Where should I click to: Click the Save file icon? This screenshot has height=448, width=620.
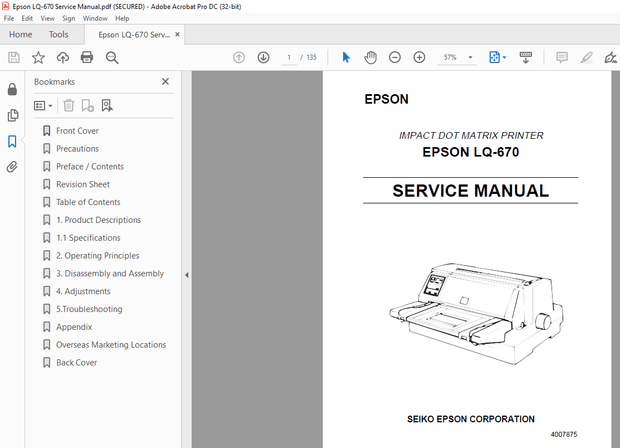[x=14, y=58]
